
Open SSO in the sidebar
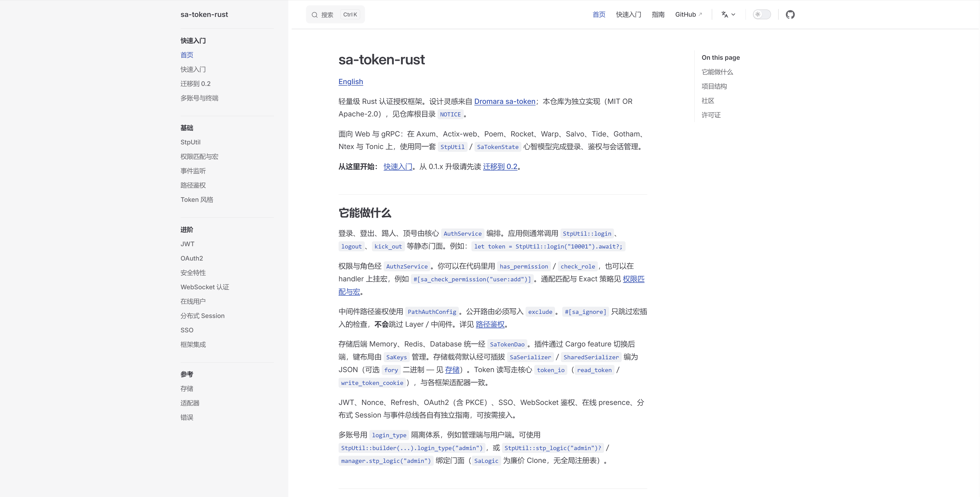click(x=187, y=330)
